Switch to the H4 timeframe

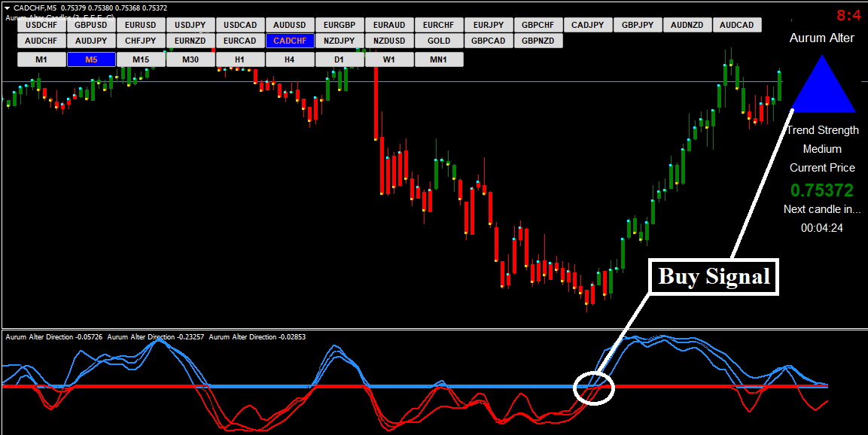click(x=290, y=59)
